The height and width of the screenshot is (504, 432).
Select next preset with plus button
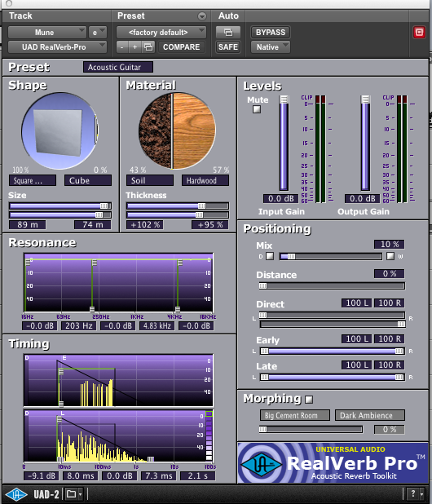[x=135, y=47]
